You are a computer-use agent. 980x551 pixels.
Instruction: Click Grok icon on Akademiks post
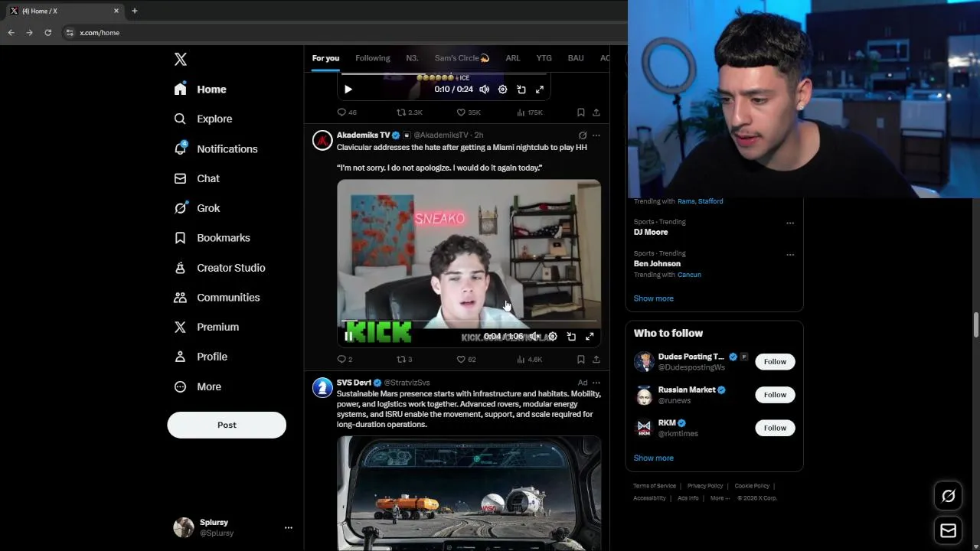[x=583, y=135]
